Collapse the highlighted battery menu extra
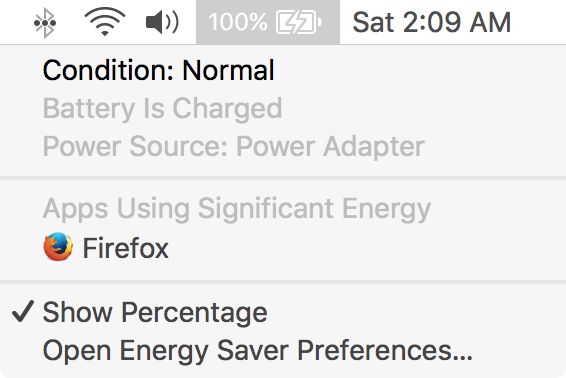 tap(268, 22)
